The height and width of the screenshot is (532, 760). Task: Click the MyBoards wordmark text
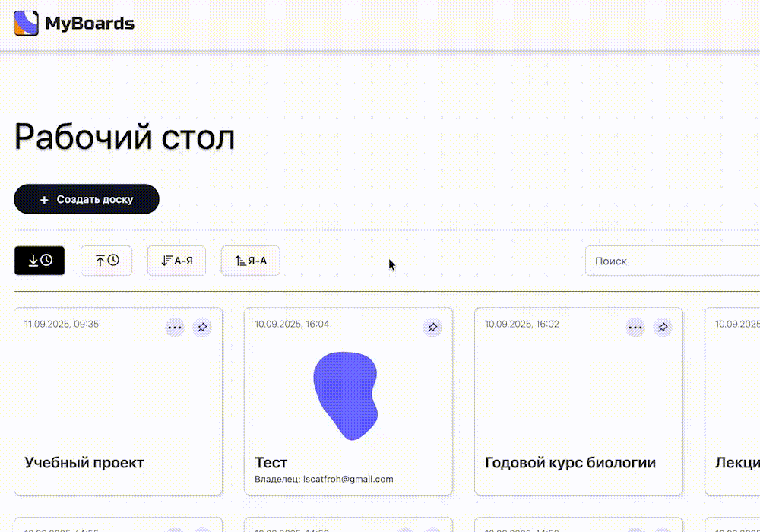click(90, 24)
